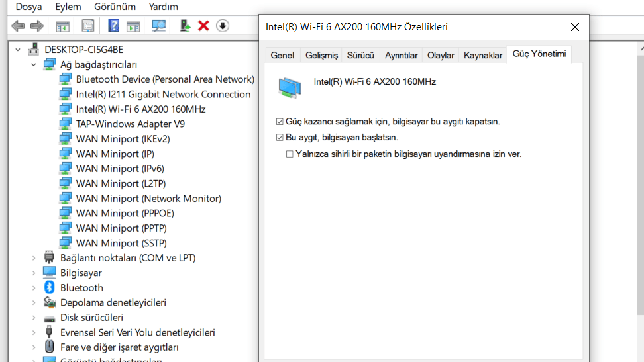Switch to the Sürücü tab
The height and width of the screenshot is (362, 644).
[360, 55]
